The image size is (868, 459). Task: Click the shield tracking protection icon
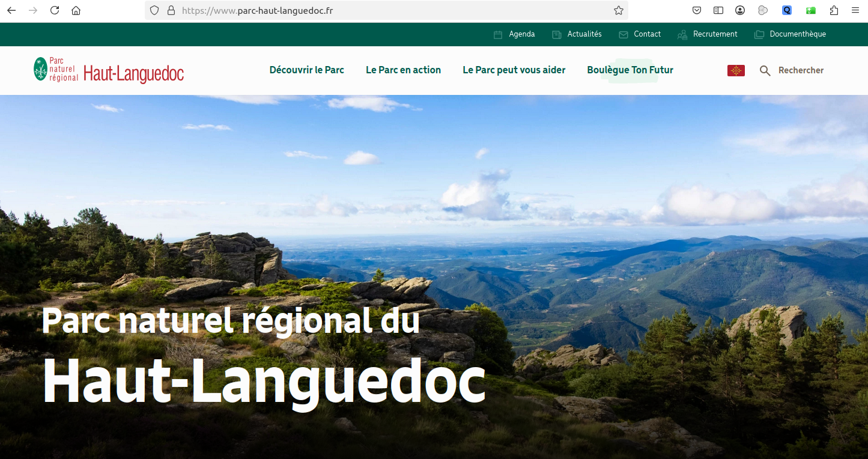(x=154, y=10)
